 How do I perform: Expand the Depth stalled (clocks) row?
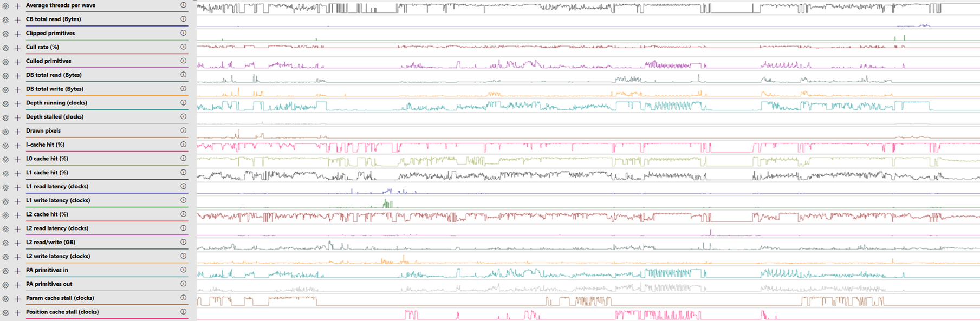click(x=17, y=117)
